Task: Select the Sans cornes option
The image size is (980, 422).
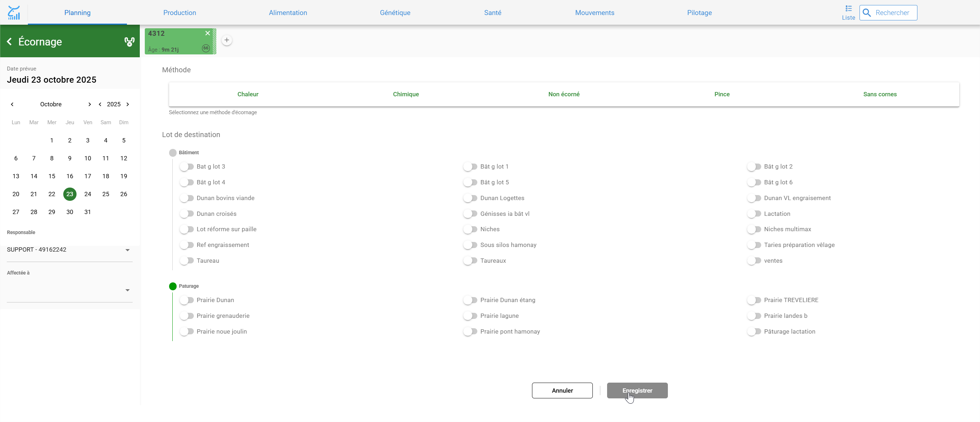Action: click(x=880, y=94)
